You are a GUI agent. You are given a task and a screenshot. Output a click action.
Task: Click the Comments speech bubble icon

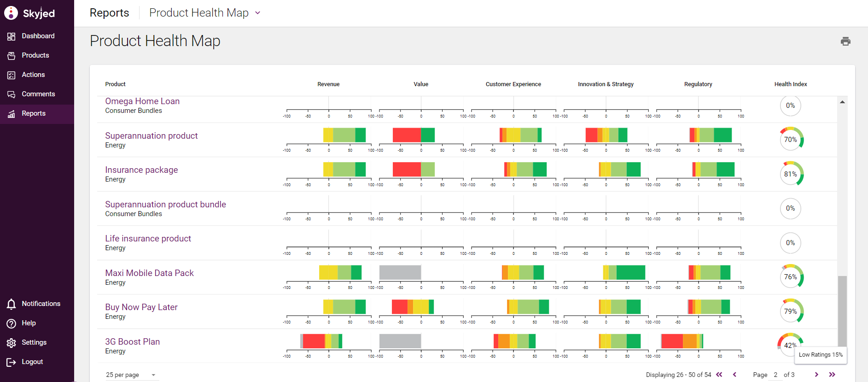(x=12, y=94)
